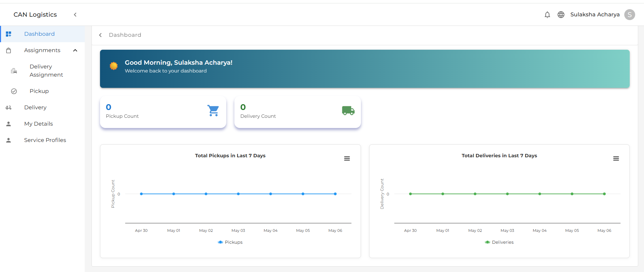The height and width of the screenshot is (272, 644).
Task: Select the May 03 data point on pickups chart
Action: (x=238, y=194)
